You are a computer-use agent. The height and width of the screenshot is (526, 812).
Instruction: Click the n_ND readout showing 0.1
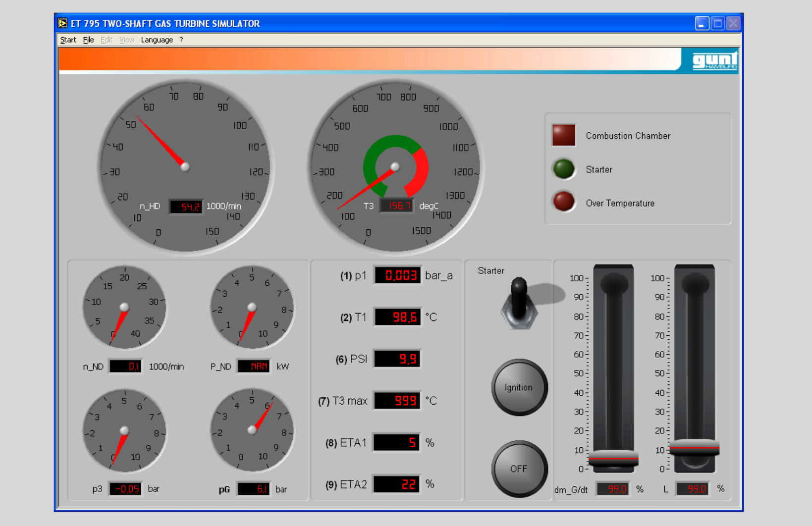(125, 367)
